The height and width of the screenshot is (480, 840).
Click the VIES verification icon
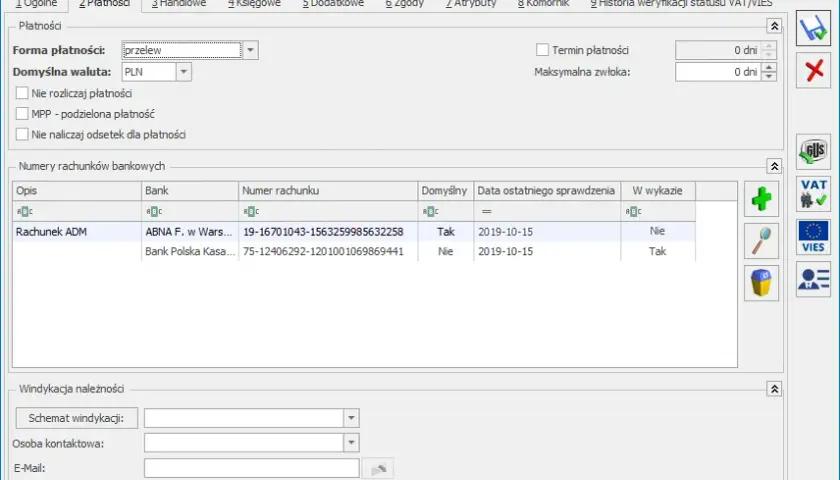(x=813, y=237)
